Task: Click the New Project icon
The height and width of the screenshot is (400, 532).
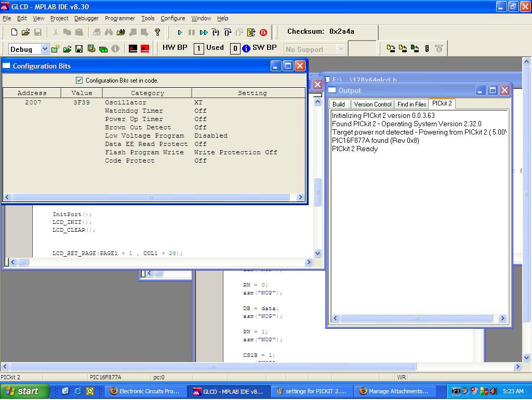Action: point(55,49)
